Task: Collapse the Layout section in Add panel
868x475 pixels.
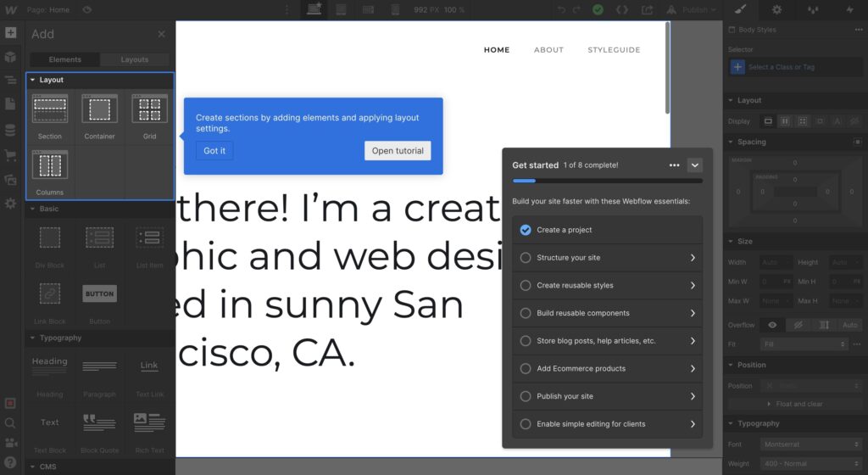Action: 32,80
